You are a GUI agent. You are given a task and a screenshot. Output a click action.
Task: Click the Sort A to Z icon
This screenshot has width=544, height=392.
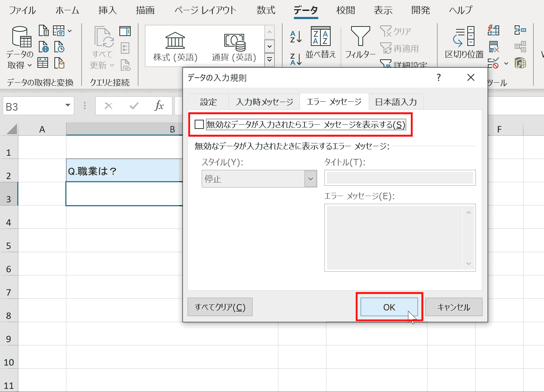(296, 36)
